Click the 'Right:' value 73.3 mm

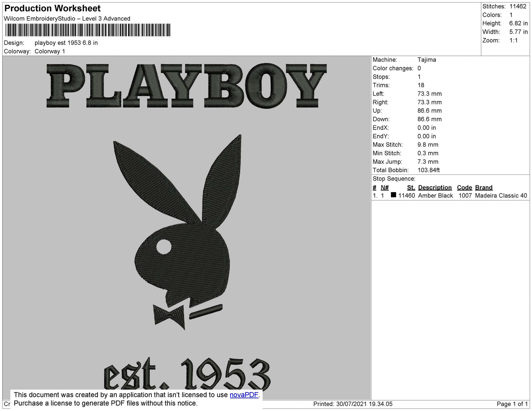430,102
